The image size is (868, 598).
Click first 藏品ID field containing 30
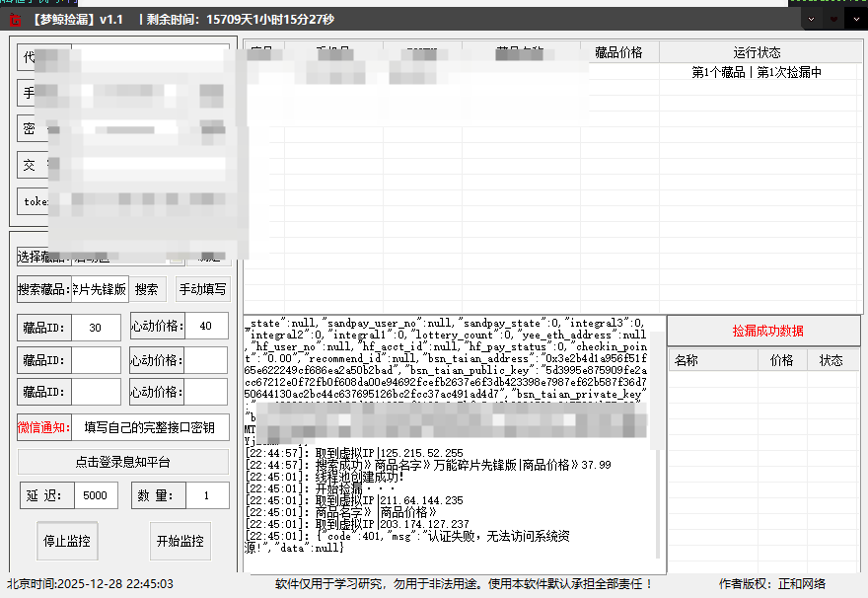click(96, 328)
